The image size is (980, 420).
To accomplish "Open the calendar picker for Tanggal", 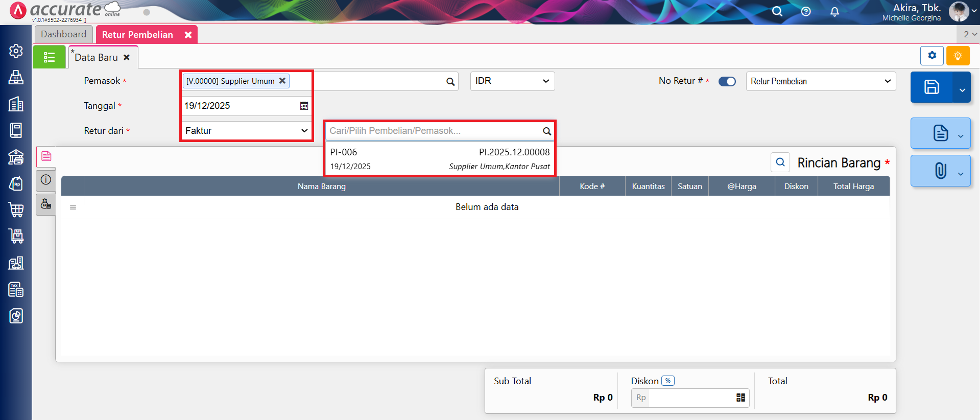I will [304, 106].
